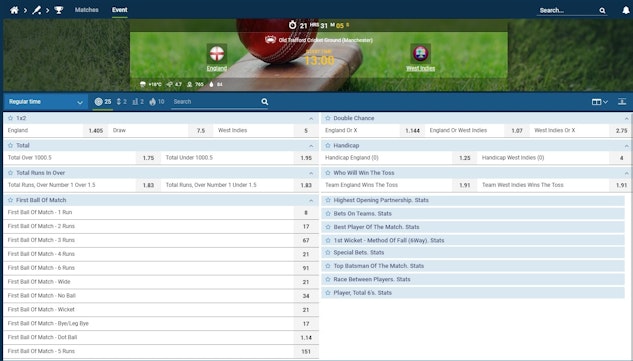Favorite the Double Chance star
This screenshot has width=633, height=361.
328,118
